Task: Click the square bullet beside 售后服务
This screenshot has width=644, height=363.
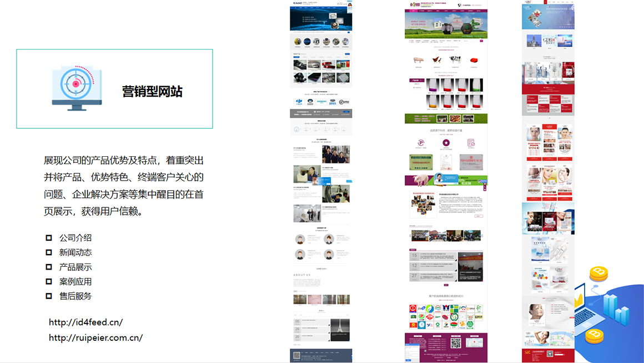Action: [x=49, y=296]
